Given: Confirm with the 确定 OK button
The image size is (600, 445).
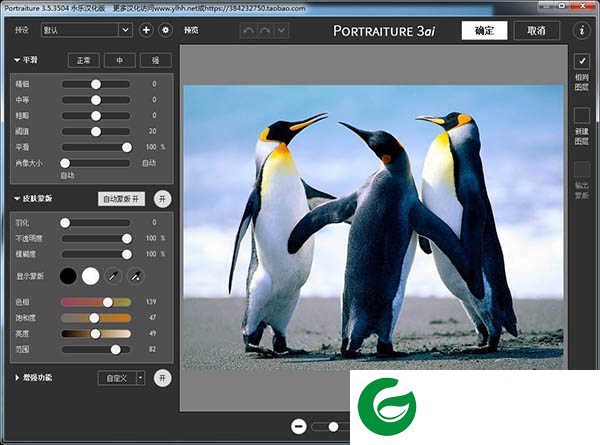Looking at the screenshot, I should tap(484, 30).
